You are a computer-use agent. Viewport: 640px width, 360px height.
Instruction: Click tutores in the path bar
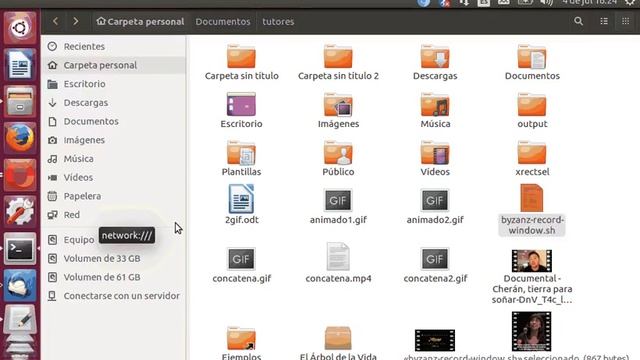coord(278,22)
